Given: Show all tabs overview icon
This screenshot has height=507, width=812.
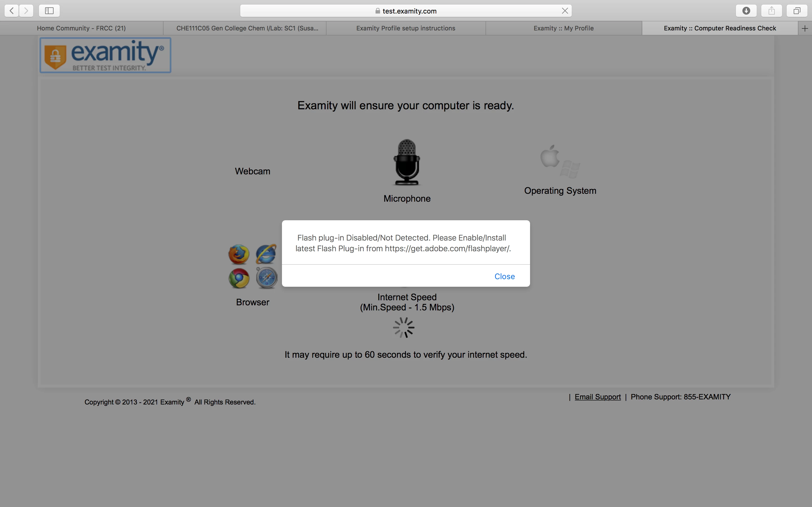Looking at the screenshot, I should coord(796,11).
